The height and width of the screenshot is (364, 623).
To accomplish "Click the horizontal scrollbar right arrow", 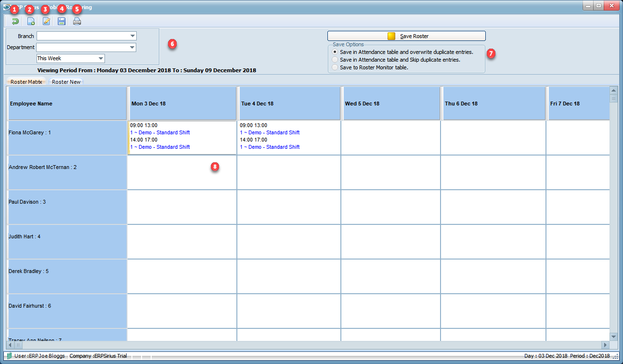I will [606, 345].
